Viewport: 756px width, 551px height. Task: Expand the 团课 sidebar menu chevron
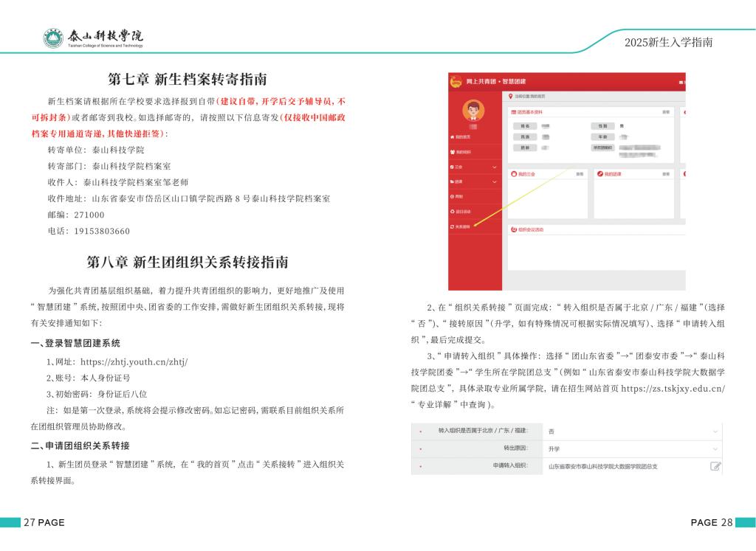click(495, 181)
